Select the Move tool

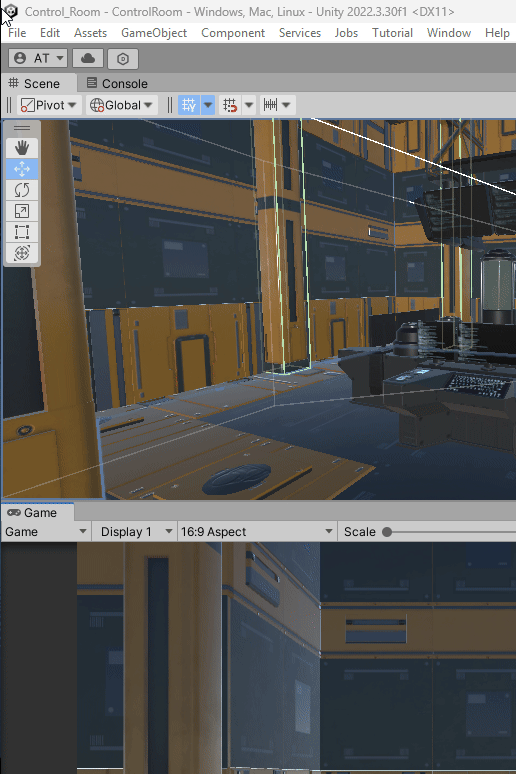tap(22, 169)
